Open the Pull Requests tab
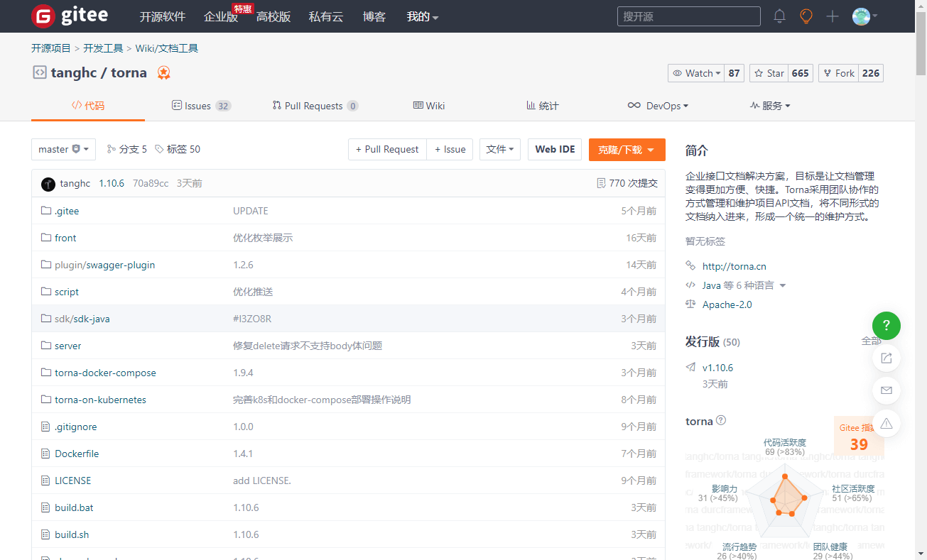 (x=315, y=106)
